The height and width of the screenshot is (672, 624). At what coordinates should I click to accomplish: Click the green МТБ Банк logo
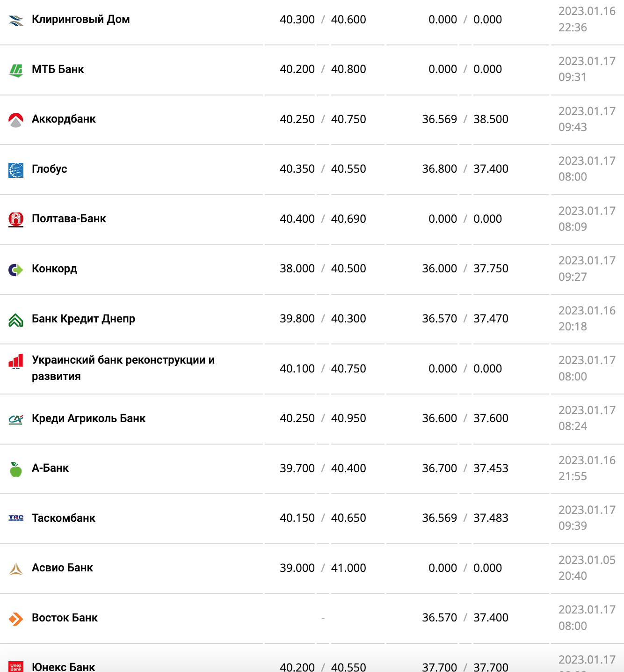(16, 70)
